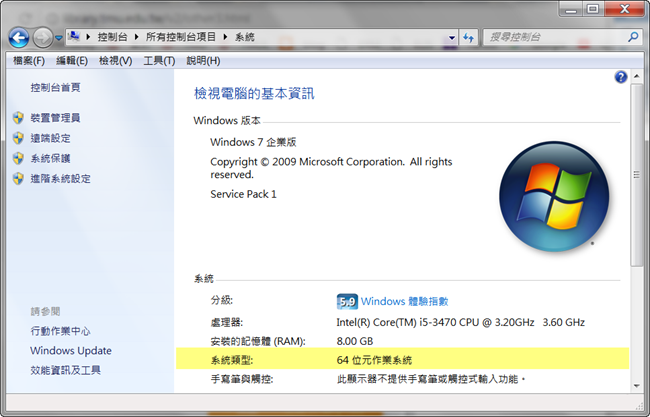Image resolution: width=650 pixels, height=417 pixels.
Task: Open 系統保護 link
Action: (50, 158)
